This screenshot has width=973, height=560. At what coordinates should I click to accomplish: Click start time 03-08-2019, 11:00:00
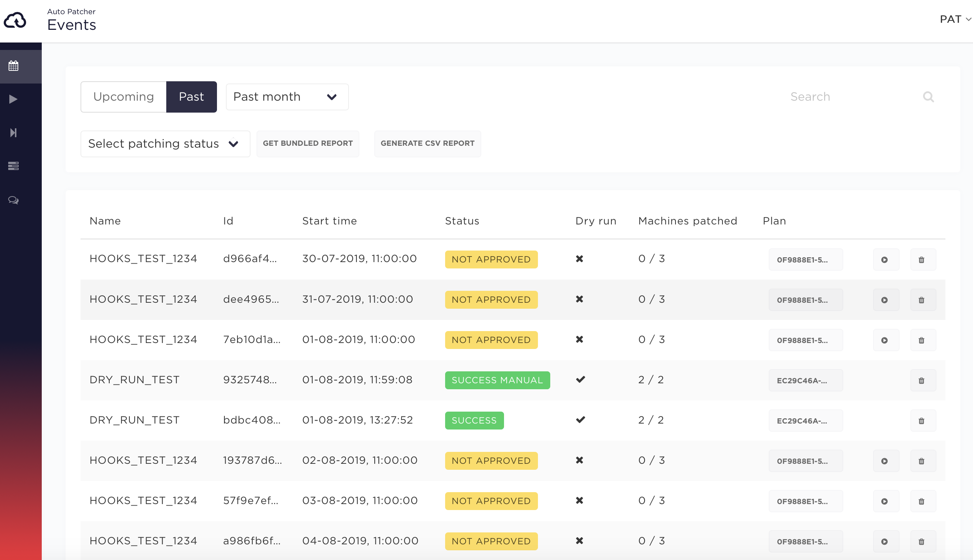[360, 501]
